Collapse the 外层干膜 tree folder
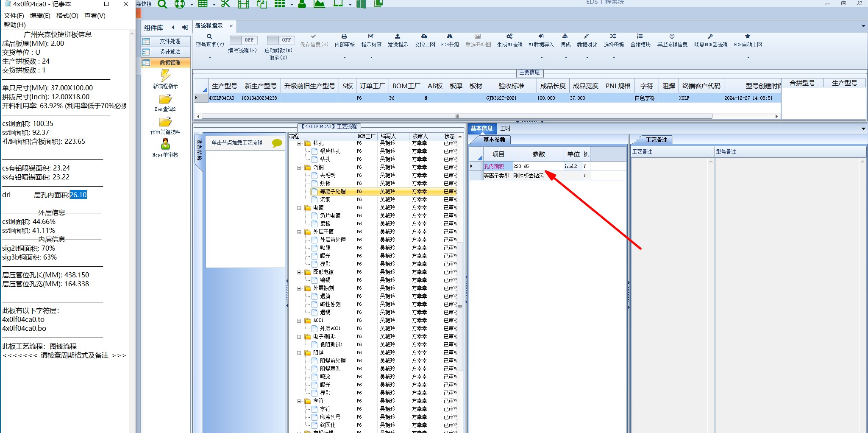Viewport: 868px width, 433px height. (x=300, y=232)
